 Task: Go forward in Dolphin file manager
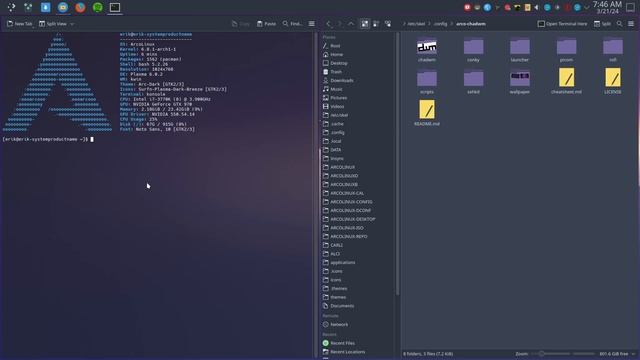[339, 24]
